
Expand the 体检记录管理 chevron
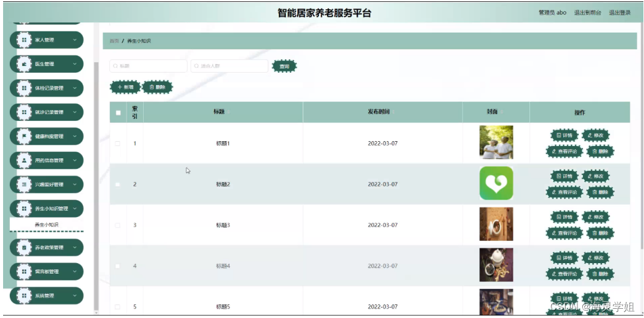tap(75, 88)
